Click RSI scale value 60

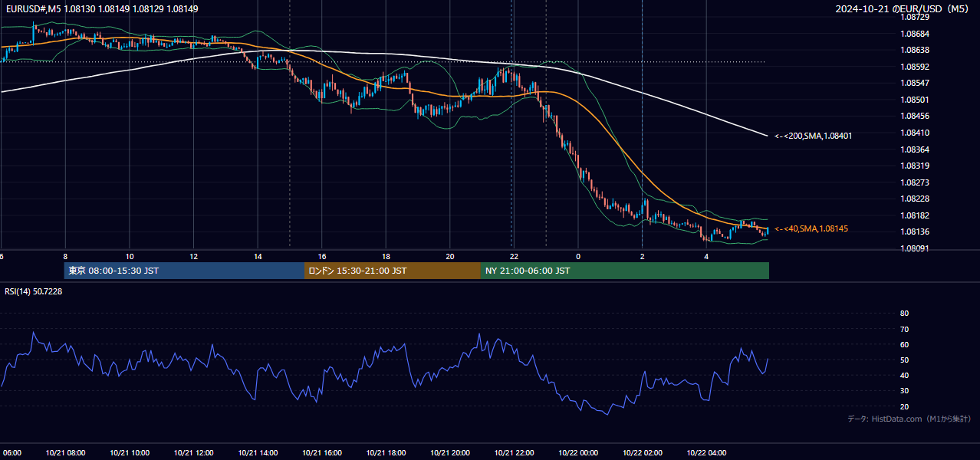904,344
